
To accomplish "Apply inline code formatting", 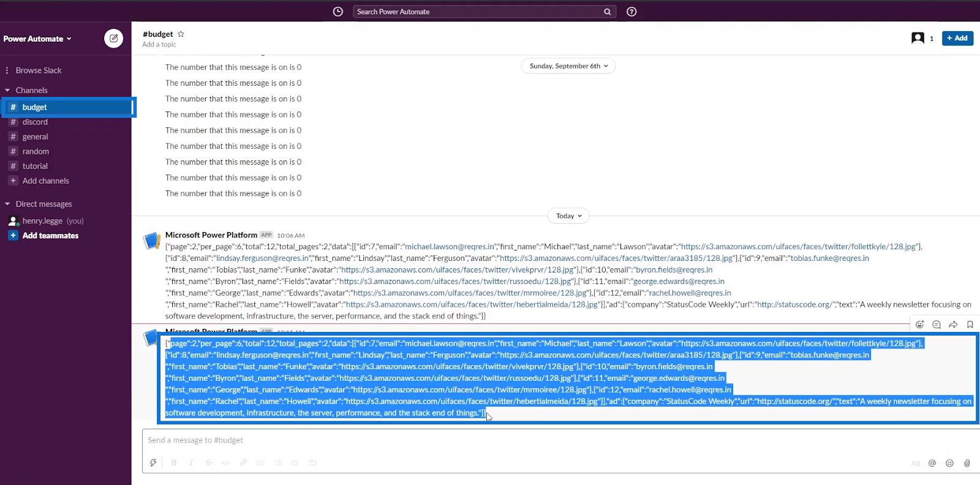I will tap(226, 463).
